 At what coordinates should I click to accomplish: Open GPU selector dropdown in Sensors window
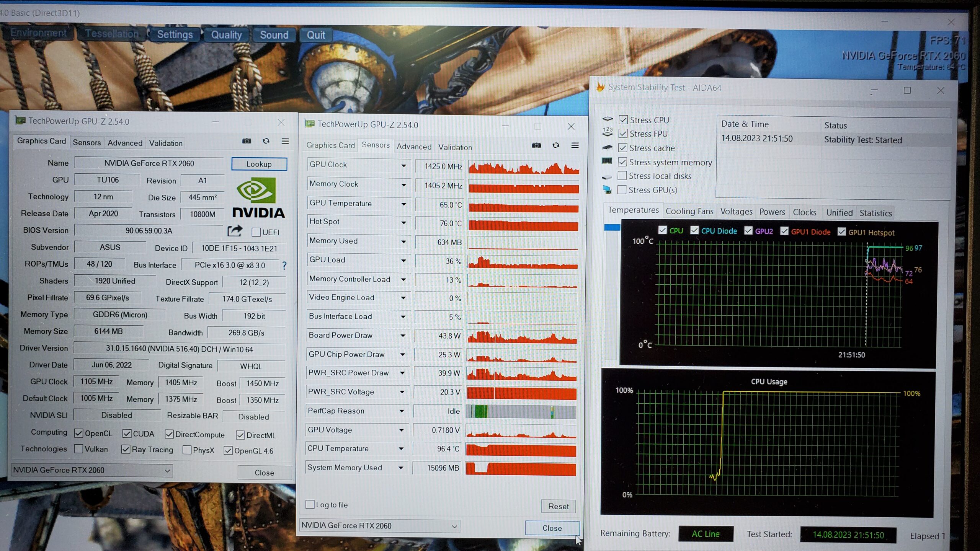click(454, 526)
